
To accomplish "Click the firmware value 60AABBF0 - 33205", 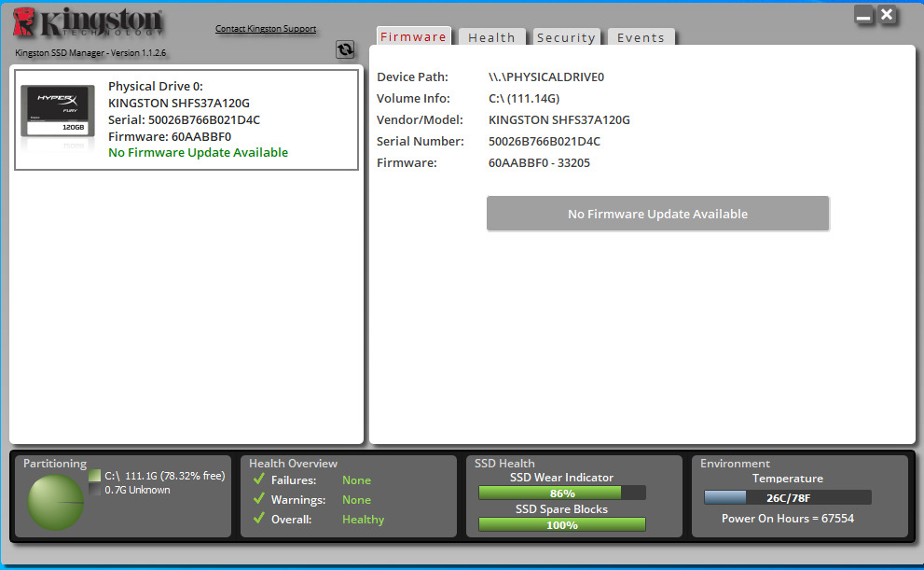I will click(x=539, y=162).
